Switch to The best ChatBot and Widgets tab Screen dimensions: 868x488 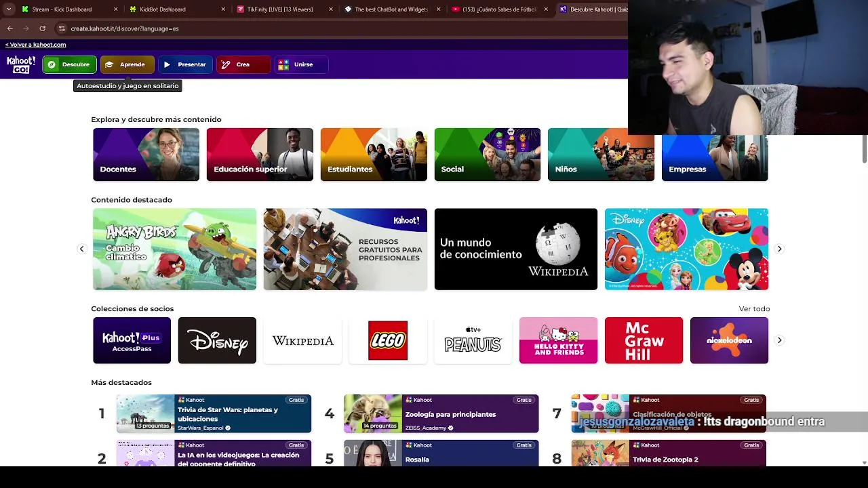[x=387, y=9]
